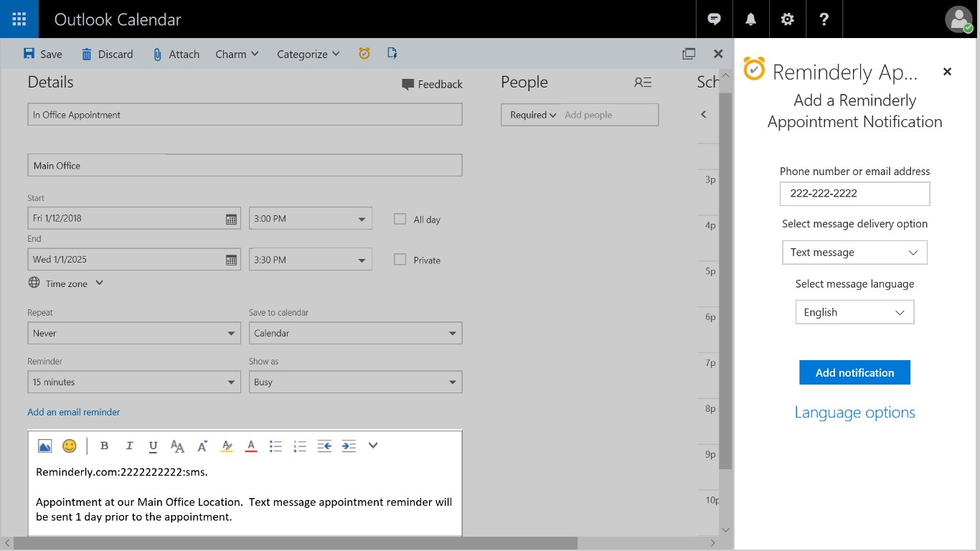Image resolution: width=980 pixels, height=551 pixels.
Task: Insert a numbered list
Action: 300,446
